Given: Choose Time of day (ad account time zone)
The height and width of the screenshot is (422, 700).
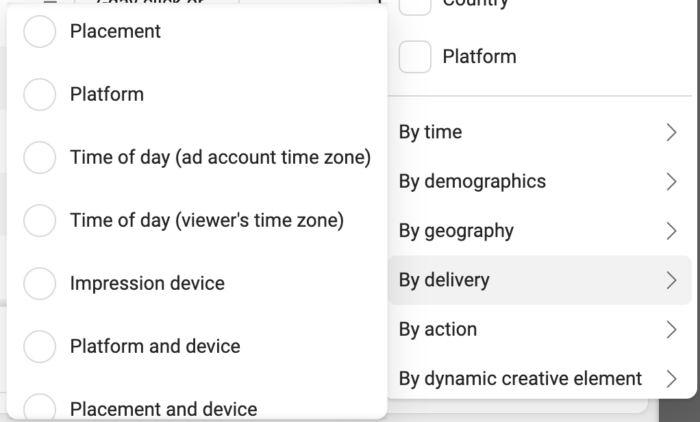Looking at the screenshot, I should coord(40,157).
